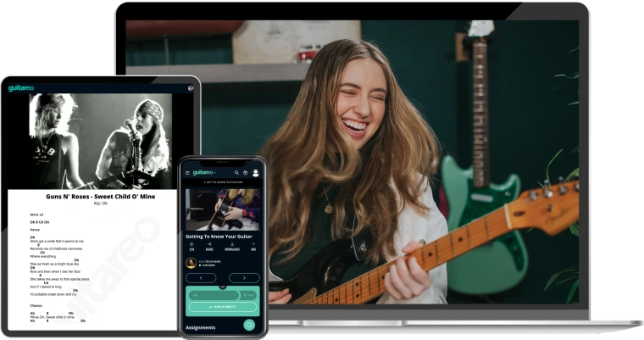Click the Guitareo logo on the tablet
This screenshot has height=340, width=644.
click(21, 88)
